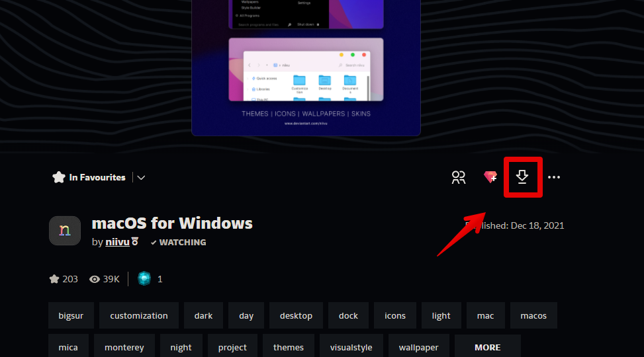Select the light tag
This screenshot has height=357, width=644.
pyautogui.click(x=441, y=315)
